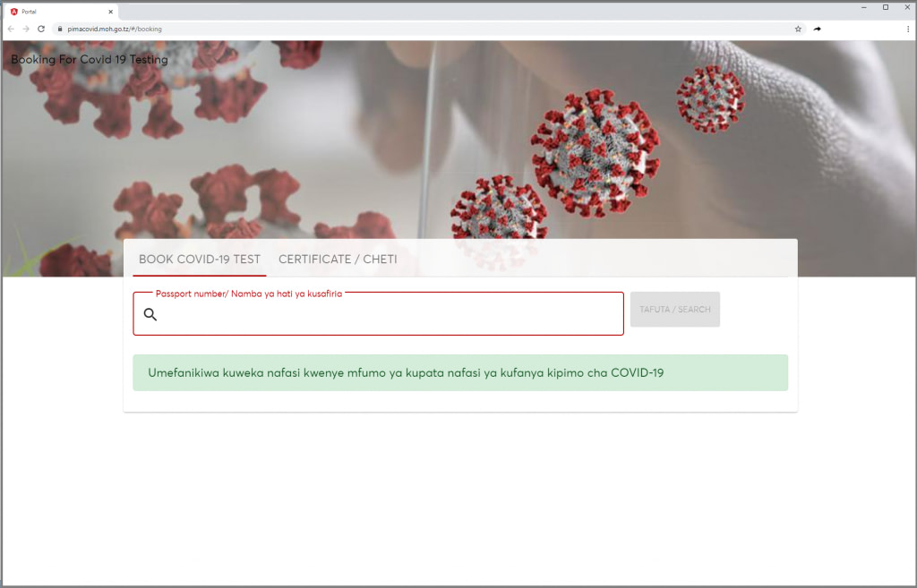This screenshot has width=917, height=588.
Task: Switch to the CERTIFICATE / CHETI tab
Action: click(338, 260)
